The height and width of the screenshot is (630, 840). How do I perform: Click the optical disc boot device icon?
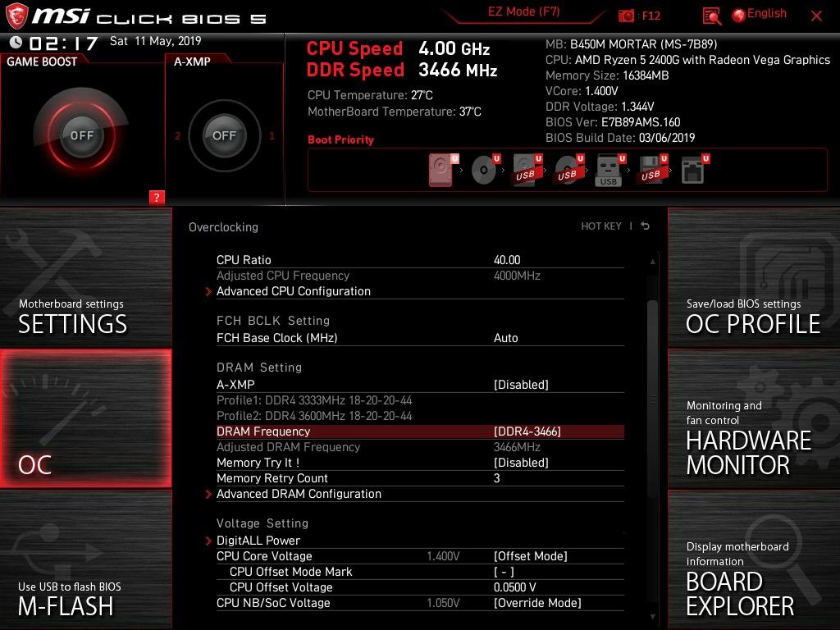pyautogui.click(x=485, y=170)
